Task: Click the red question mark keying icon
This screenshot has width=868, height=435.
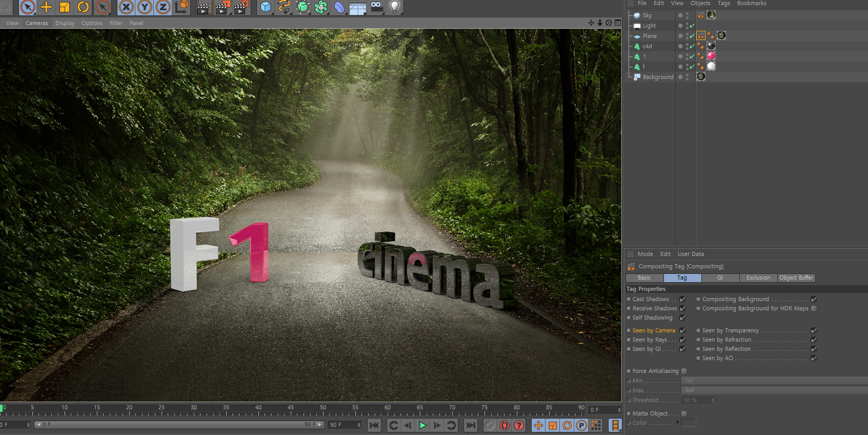Action: [x=519, y=425]
